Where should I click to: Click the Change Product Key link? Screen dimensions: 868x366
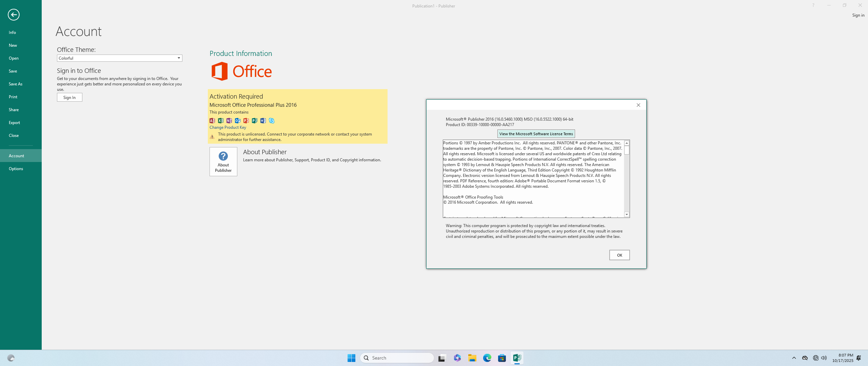point(228,127)
